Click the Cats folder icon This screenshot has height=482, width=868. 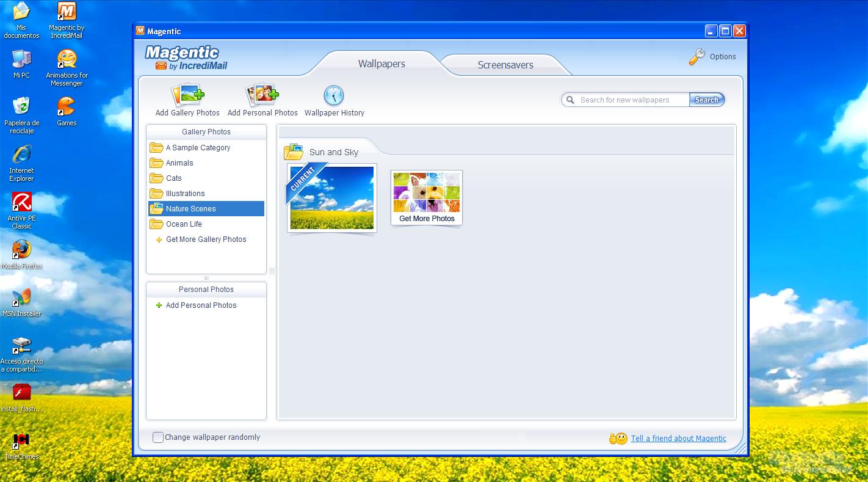tap(156, 178)
